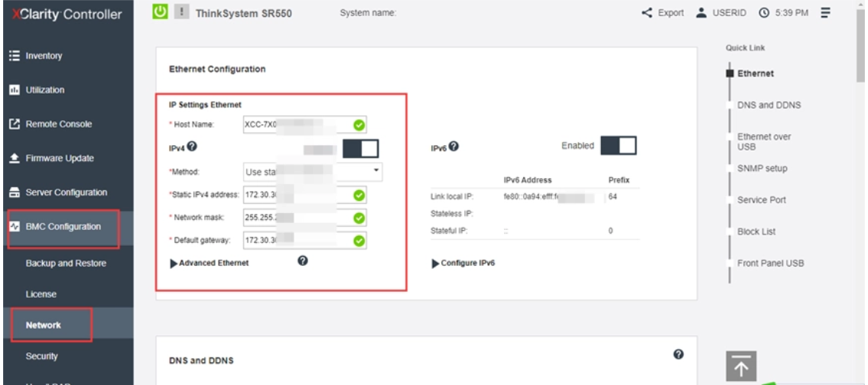
Task: Click the Host Name input field
Action: click(304, 125)
